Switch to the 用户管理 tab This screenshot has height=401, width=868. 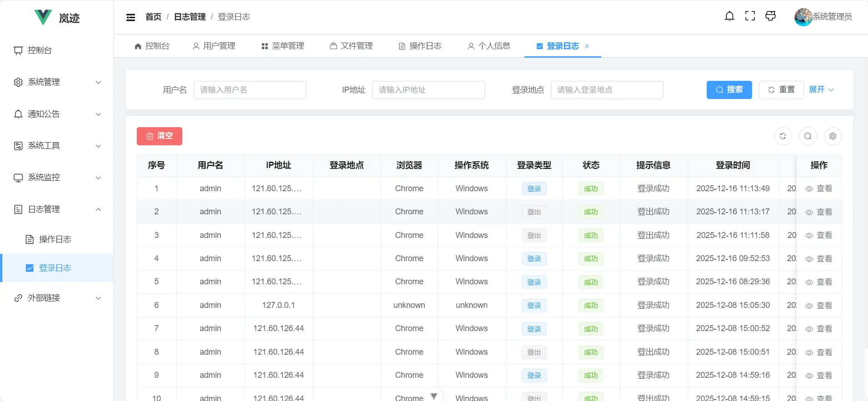(x=214, y=46)
